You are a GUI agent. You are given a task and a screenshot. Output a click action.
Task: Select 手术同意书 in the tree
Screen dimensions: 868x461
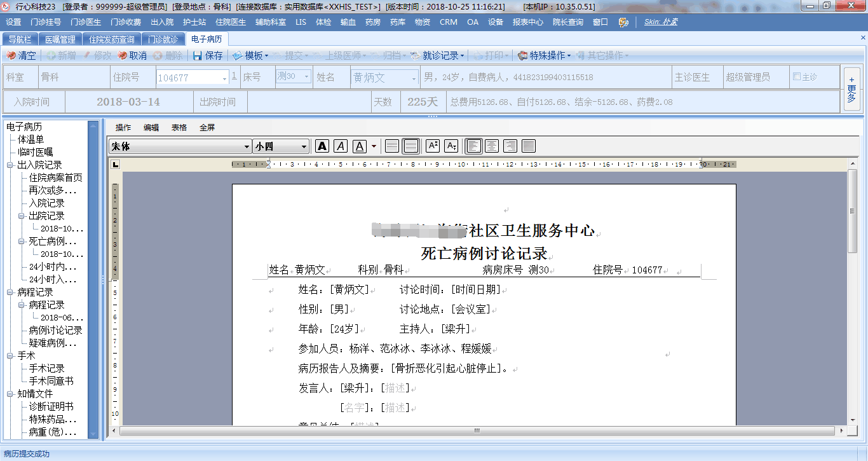click(x=51, y=381)
